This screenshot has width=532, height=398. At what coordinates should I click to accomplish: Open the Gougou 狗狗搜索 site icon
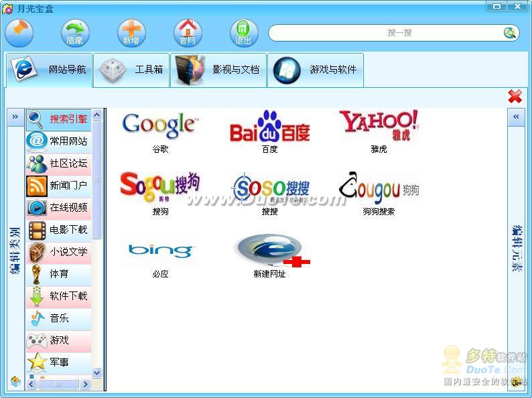379,188
